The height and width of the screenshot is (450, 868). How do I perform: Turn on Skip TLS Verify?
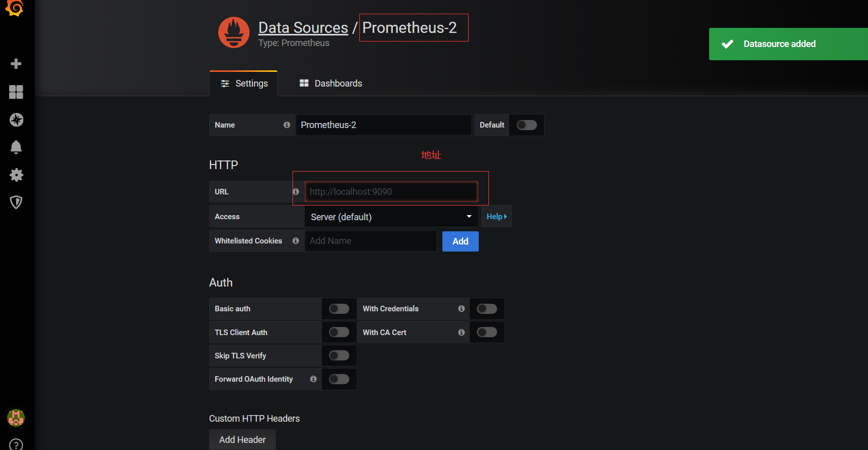pos(339,356)
